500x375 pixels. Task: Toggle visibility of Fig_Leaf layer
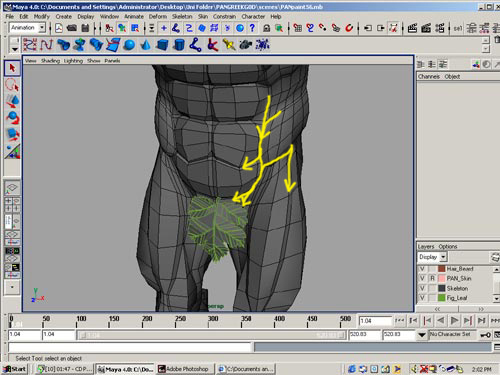(422, 298)
